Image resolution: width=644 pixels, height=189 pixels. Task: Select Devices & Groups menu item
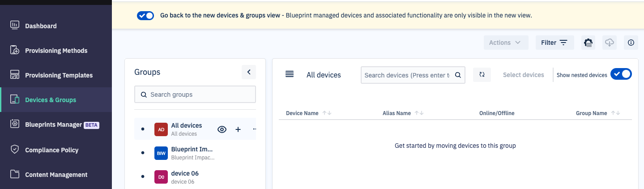tap(56, 100)
